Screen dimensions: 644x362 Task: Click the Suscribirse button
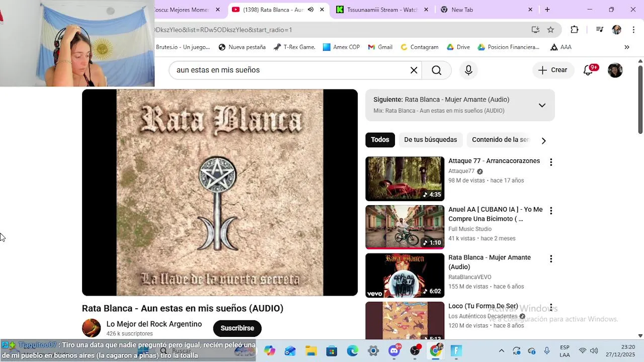pos(237,328)
